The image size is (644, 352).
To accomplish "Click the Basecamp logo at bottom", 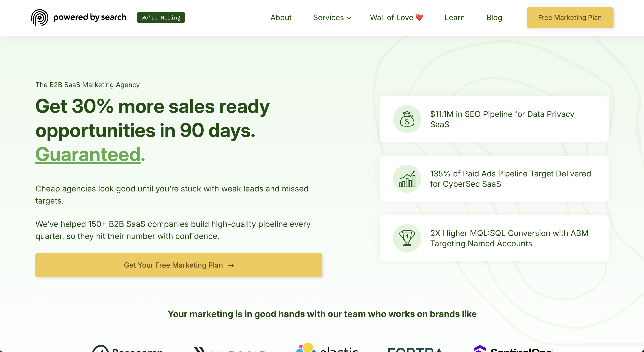I will pos(128,349).
